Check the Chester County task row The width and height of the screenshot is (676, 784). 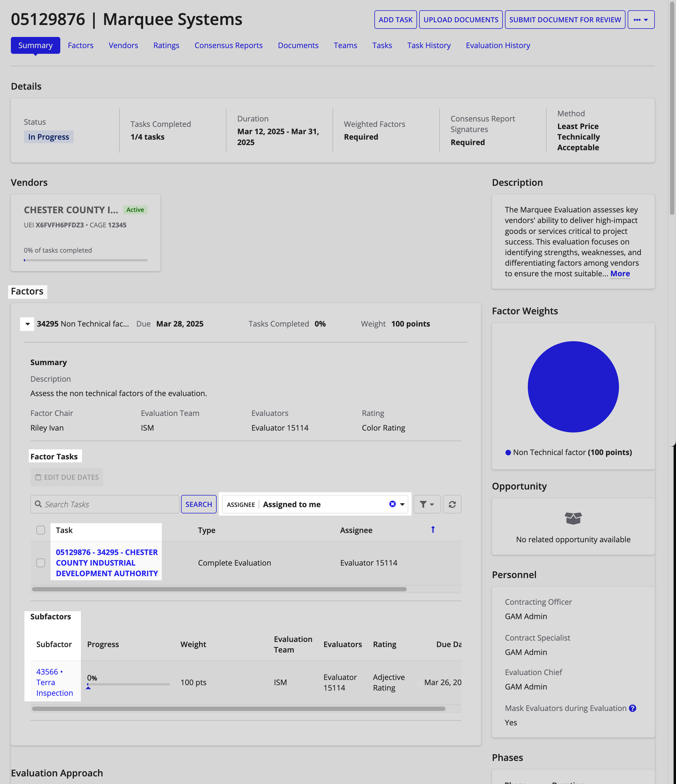[x=41, y=563]
